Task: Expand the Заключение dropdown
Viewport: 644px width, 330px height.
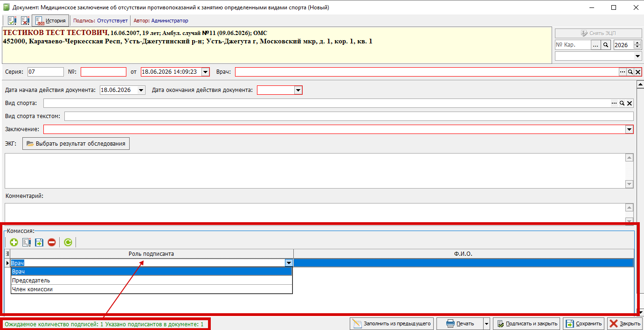Action: pos(629,129)
